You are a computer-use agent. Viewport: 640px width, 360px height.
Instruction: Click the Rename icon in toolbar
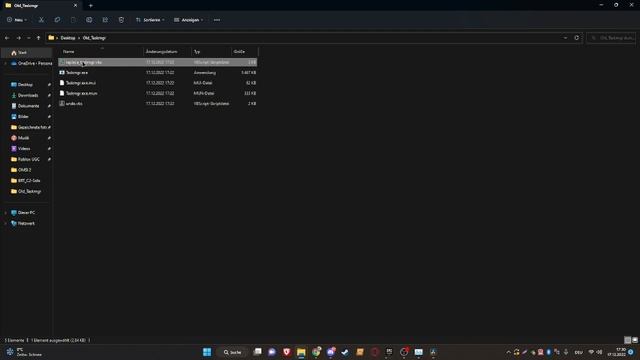(x=89, y=20)
